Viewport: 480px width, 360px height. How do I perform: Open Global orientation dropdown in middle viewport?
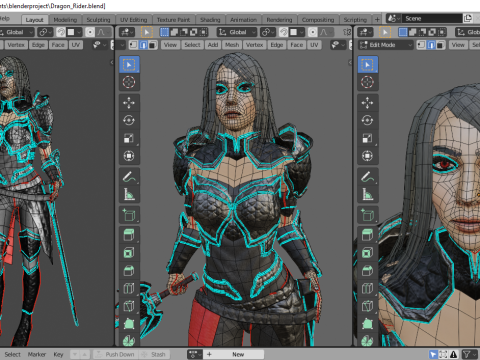(237, 32)
